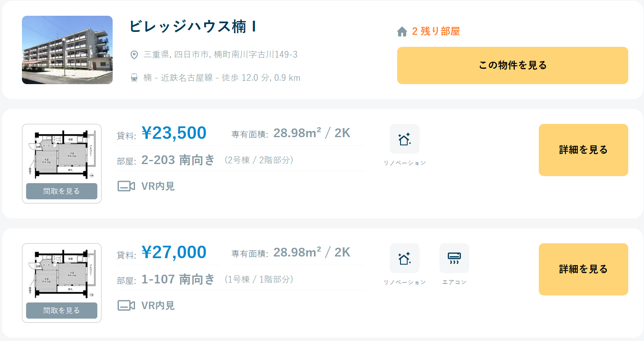Viewport: 644px width, 341px height.
Task: Click the location pin icon beside the address
Action: [x=134, y=55]
